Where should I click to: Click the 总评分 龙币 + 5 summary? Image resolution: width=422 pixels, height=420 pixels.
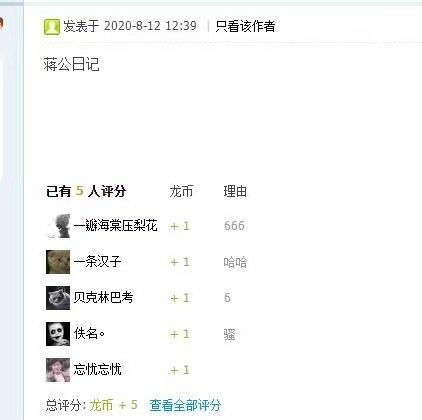coord(92,405)
